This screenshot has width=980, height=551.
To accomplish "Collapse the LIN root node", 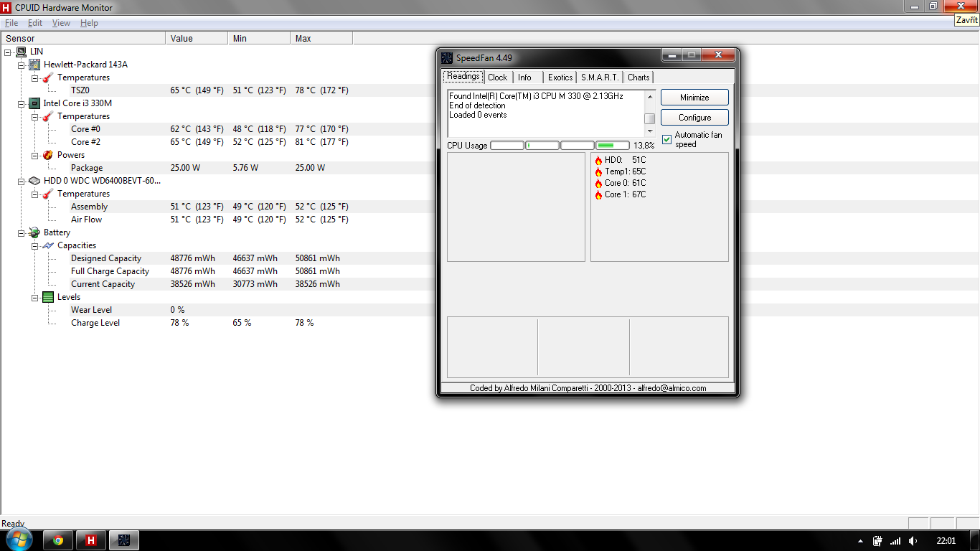I will [8, 52].
